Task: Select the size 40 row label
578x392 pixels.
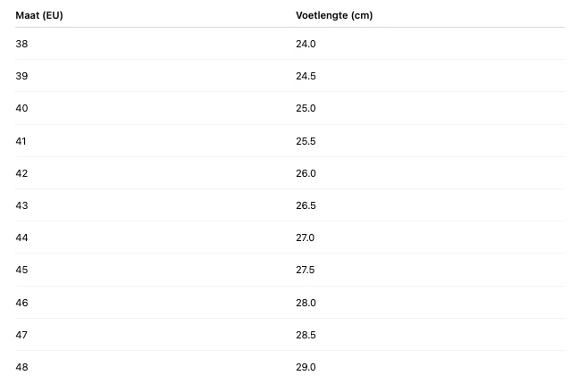Action: [22, 108]
